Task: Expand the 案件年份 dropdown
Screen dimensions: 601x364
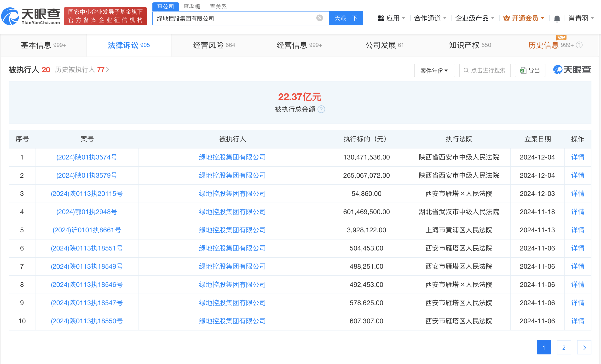Action: 434,70
